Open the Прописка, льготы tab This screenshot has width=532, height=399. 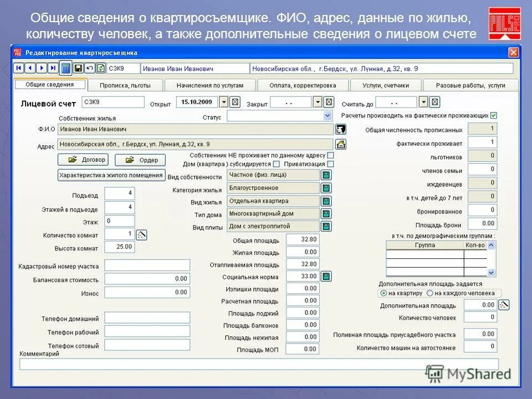click(x=125, y=85)
